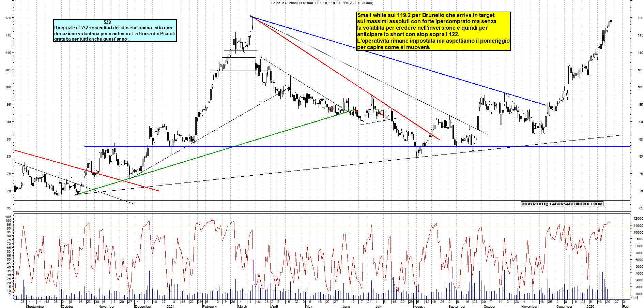This screenshot has height=308, width=644.
Task: Select the 'August' month label
Action: click(x=419, y=306)
